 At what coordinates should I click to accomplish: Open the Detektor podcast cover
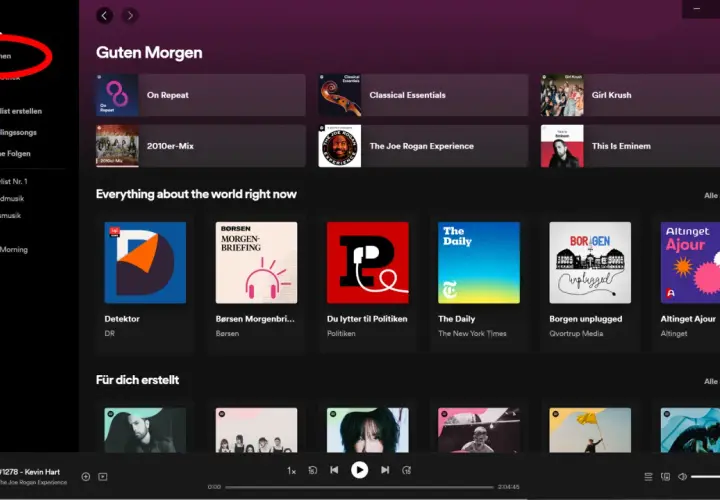point(145,263)
